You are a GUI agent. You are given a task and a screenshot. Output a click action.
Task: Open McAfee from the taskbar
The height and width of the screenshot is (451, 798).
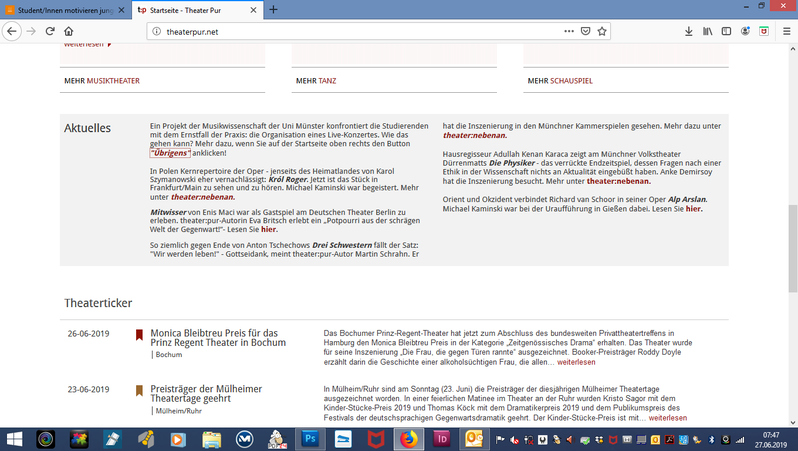click(x=376, y=439)
